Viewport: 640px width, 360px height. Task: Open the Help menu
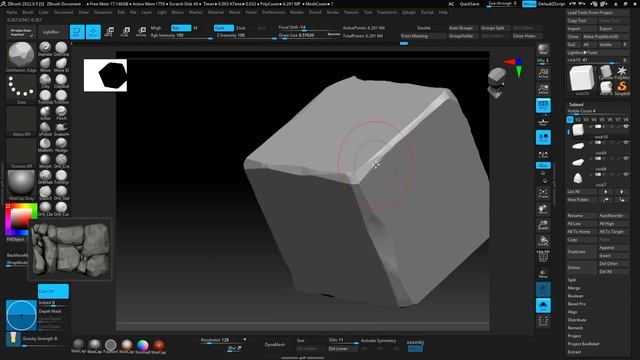(x=443, y=12)
